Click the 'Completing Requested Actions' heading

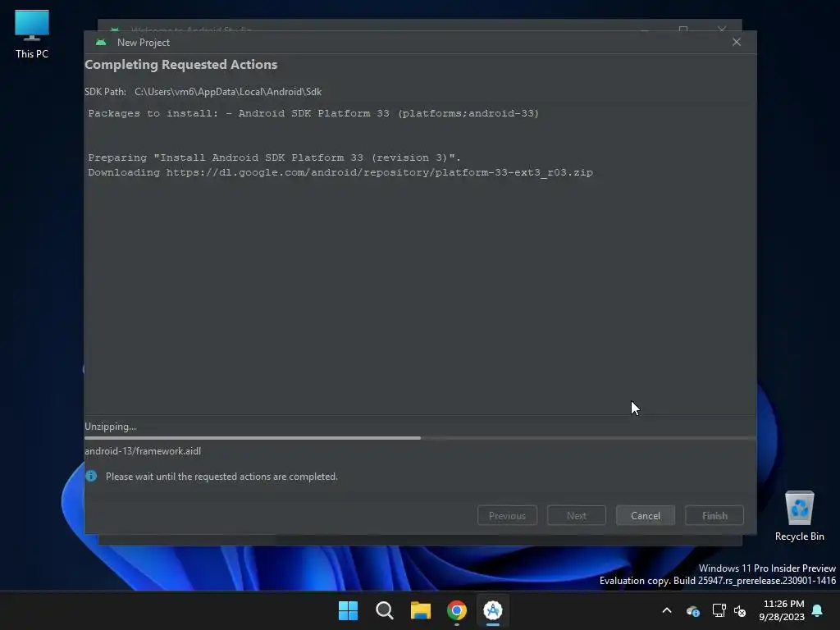click(181, 64)
